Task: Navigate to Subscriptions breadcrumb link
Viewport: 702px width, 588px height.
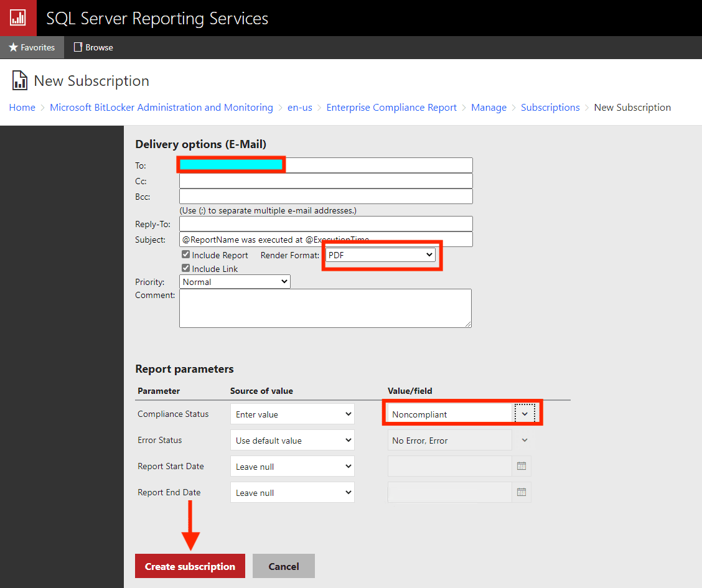Action: (550, 108)
